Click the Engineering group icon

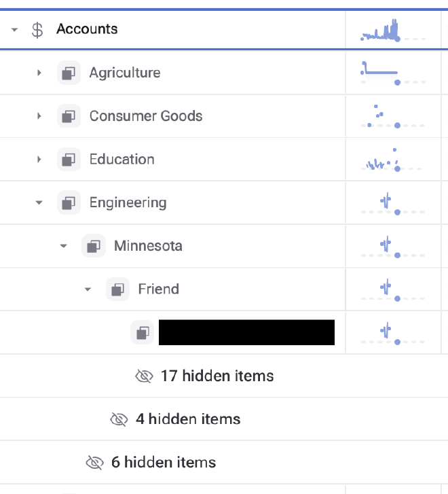coord(69,202)
